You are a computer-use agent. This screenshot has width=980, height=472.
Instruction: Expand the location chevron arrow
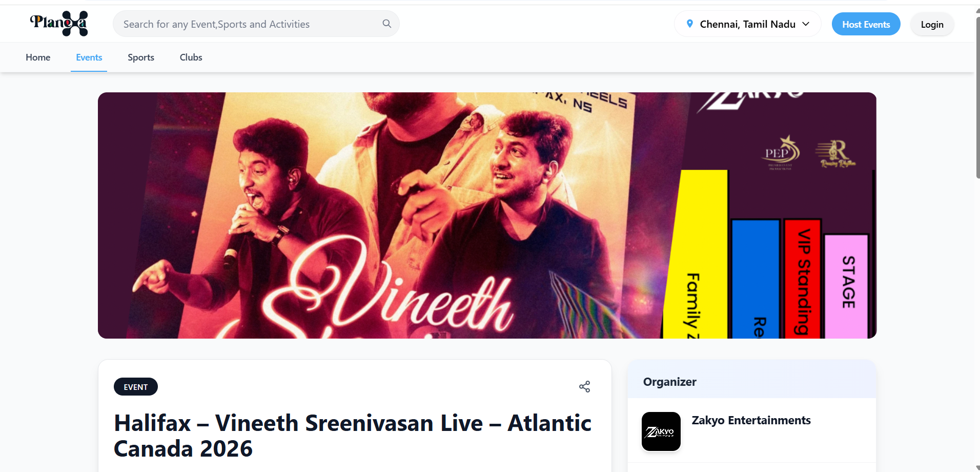tap(806, 24)
